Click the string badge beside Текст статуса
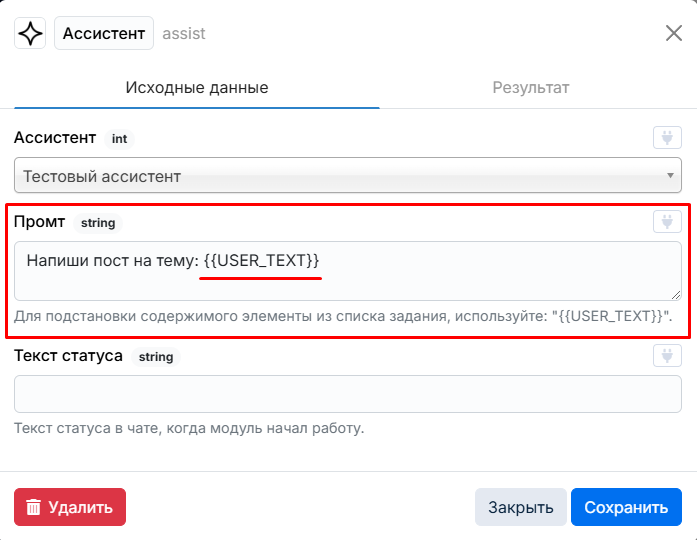 [x=156, y=356]
